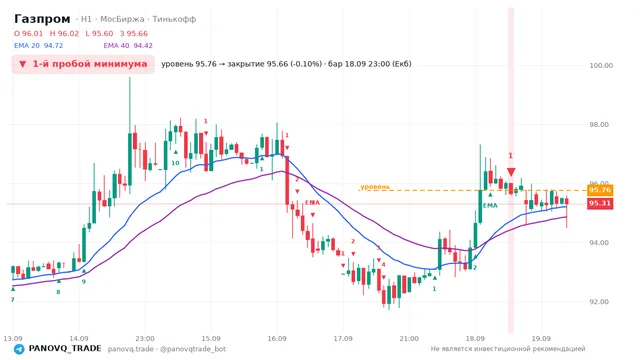Open the panovq.trade website link
640x360 pixels.
131,349
